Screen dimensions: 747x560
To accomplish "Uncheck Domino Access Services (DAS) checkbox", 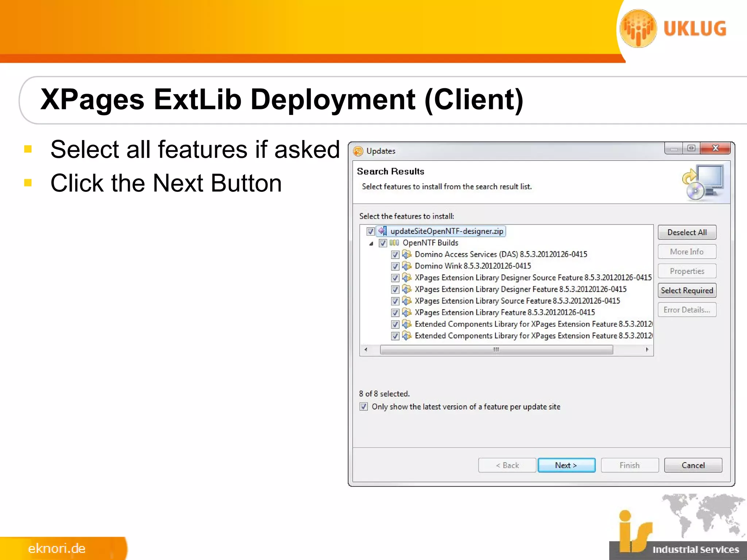I will (395, 254).
